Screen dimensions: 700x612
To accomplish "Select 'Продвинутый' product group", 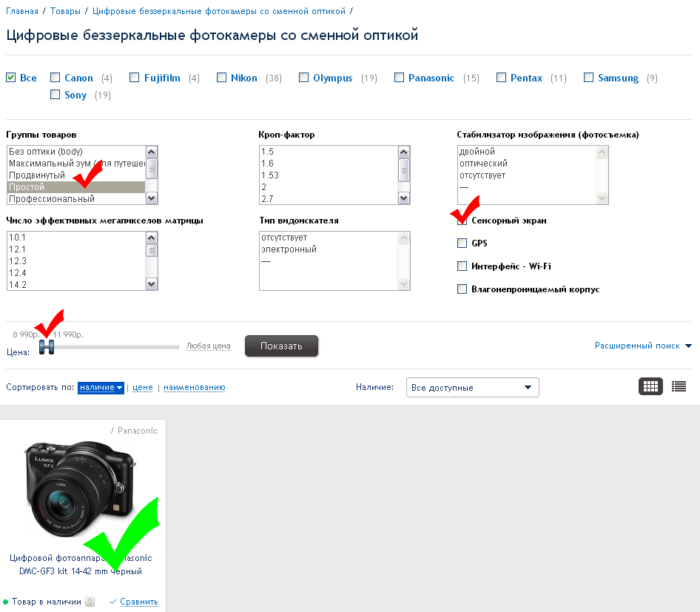I will (x=76, y=175).
